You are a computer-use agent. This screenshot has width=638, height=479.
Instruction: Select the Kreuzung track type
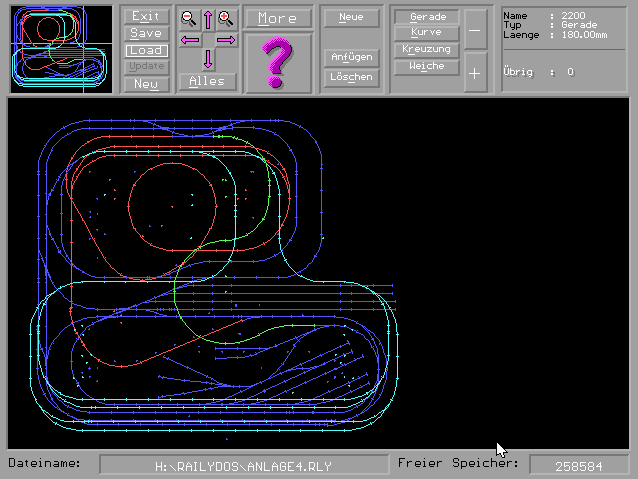427,49
